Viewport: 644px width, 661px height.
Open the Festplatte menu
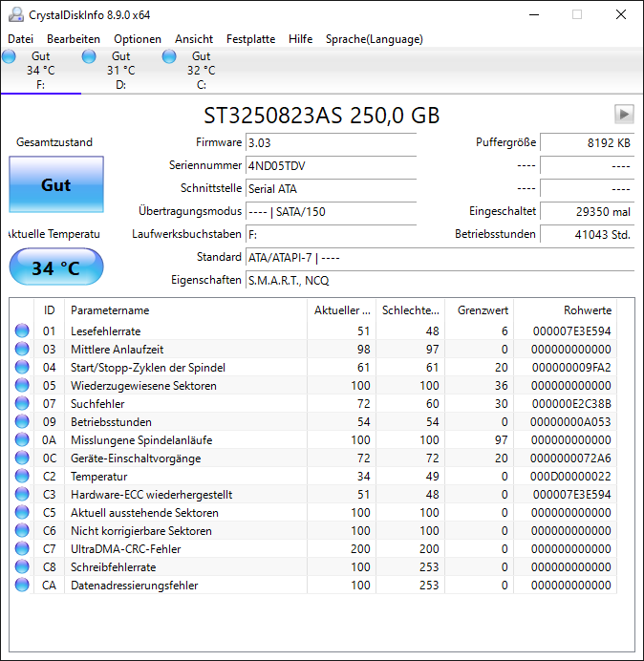click(x=250, y=39)
